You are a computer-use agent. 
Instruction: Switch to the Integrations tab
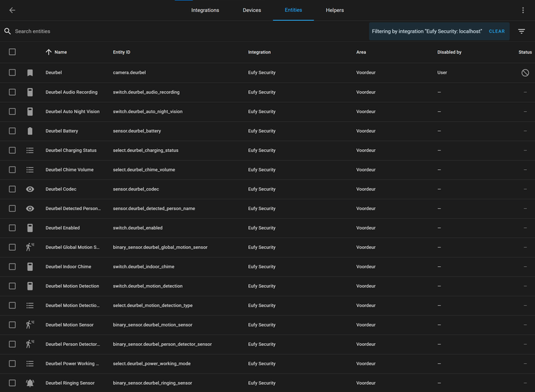point(205,10)
